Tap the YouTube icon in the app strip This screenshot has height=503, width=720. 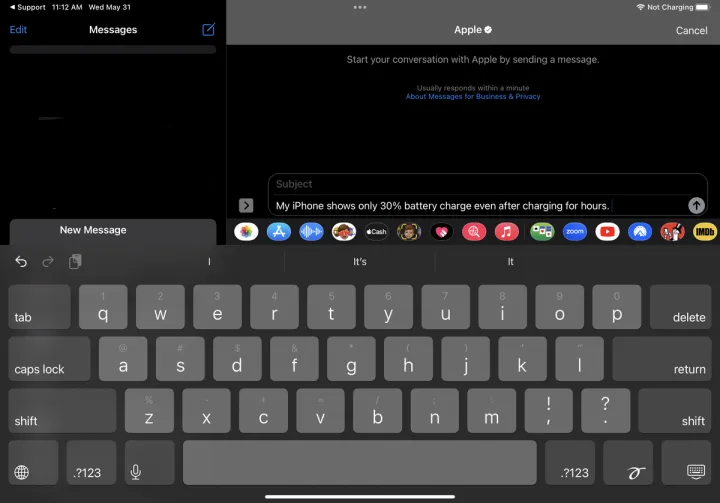click(607, 231)
